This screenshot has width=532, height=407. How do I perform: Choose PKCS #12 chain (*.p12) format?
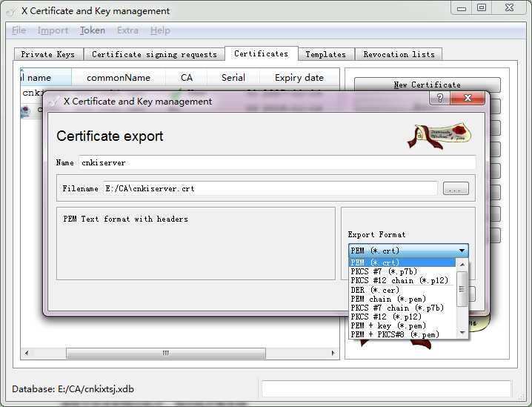click(402, 281)
